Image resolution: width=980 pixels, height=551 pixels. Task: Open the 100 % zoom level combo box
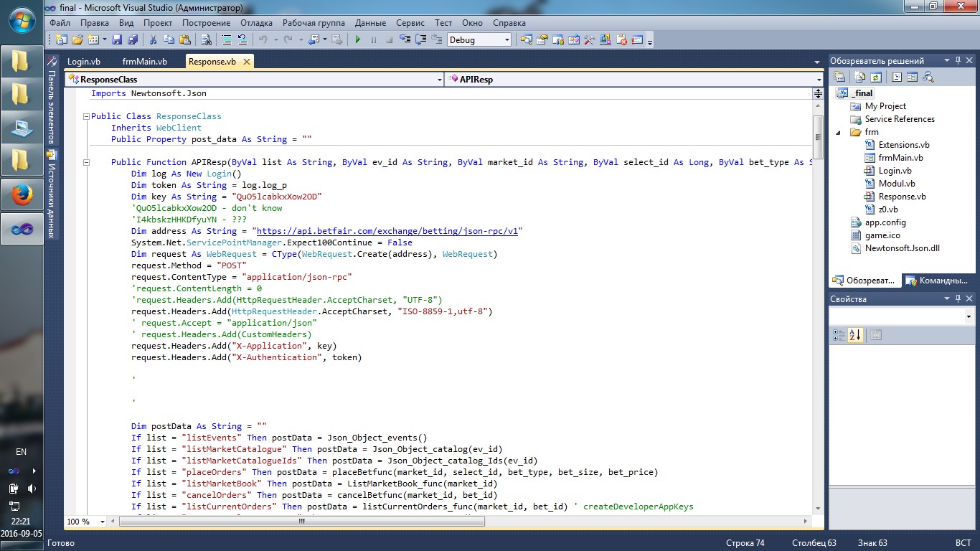pos(103,522)
